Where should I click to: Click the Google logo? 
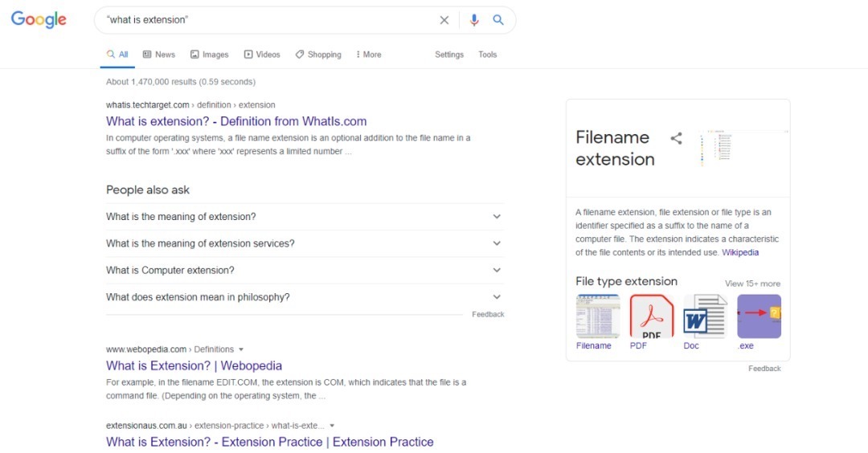click(39, 20)
